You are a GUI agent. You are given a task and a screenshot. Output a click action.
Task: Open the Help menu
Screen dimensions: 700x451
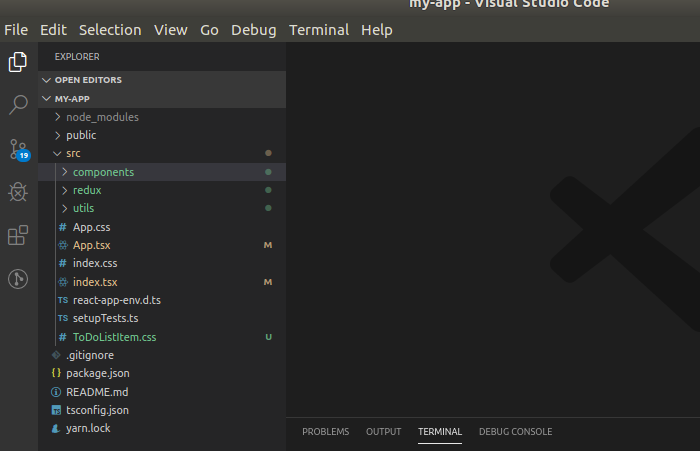point(377,30)
